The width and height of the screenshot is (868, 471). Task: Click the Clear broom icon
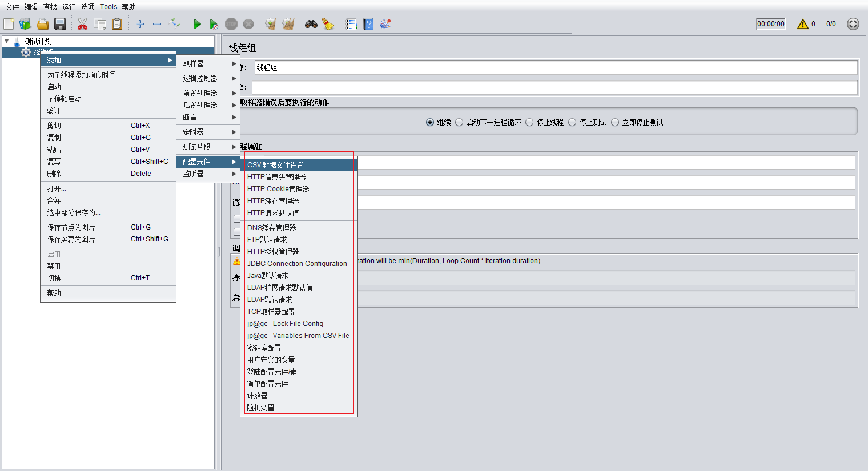(271, 24)
